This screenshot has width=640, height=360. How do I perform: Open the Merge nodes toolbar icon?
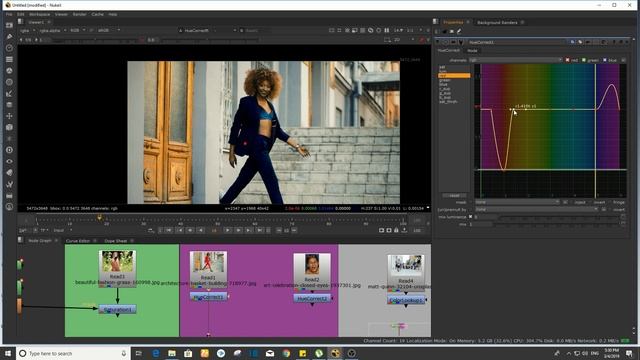[9, 105]
